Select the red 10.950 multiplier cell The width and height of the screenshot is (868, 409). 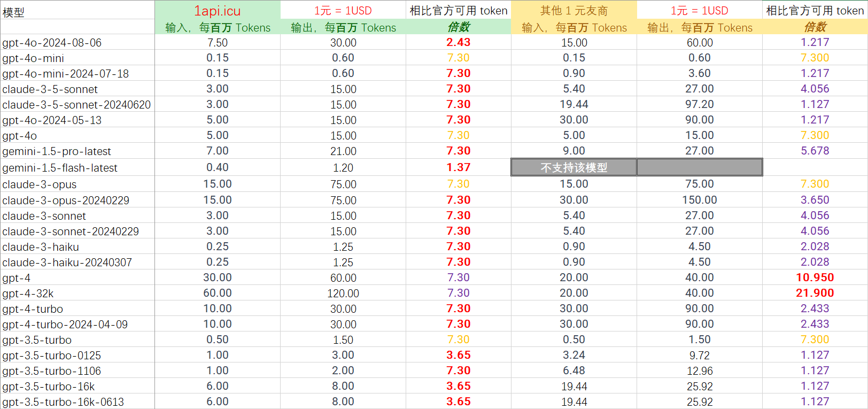coord(815,277)
